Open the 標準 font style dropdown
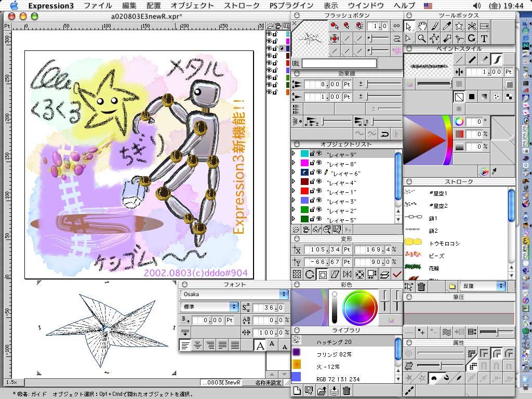532x399 pixels. pyautogui.click(x=209, y=307)
